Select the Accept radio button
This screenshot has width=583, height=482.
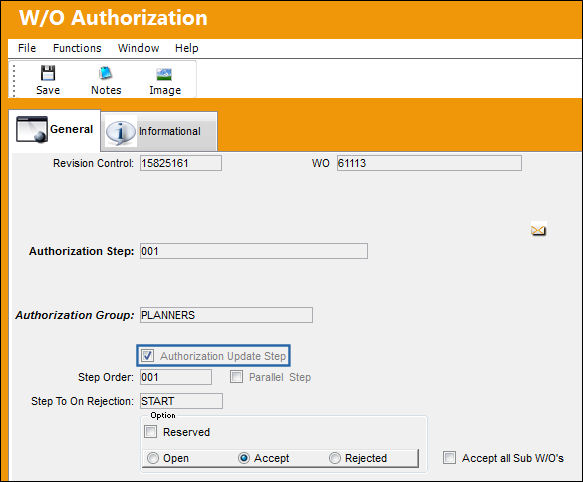point(244,458)
